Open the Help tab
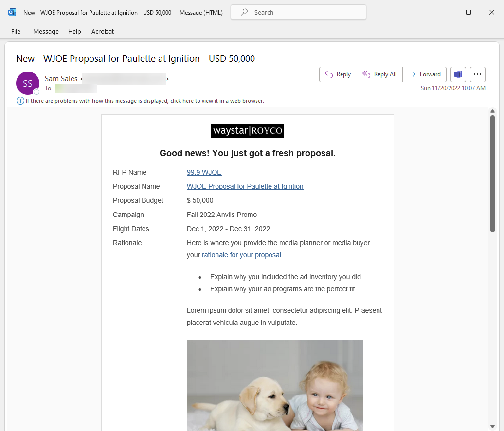This screenshot has height=431, width=504. coord(74,31)
